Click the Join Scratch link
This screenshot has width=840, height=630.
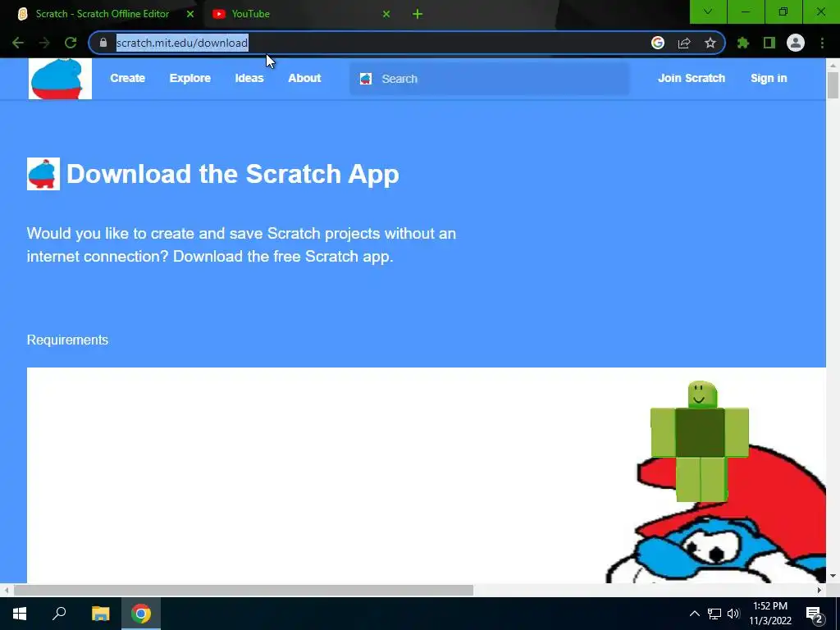(x=691, y=78)
